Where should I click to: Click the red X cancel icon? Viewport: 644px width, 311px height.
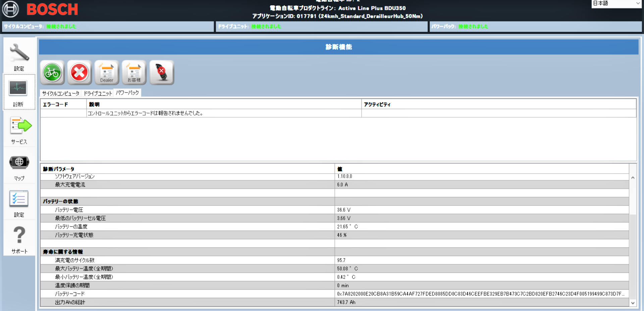pos(79,73)
